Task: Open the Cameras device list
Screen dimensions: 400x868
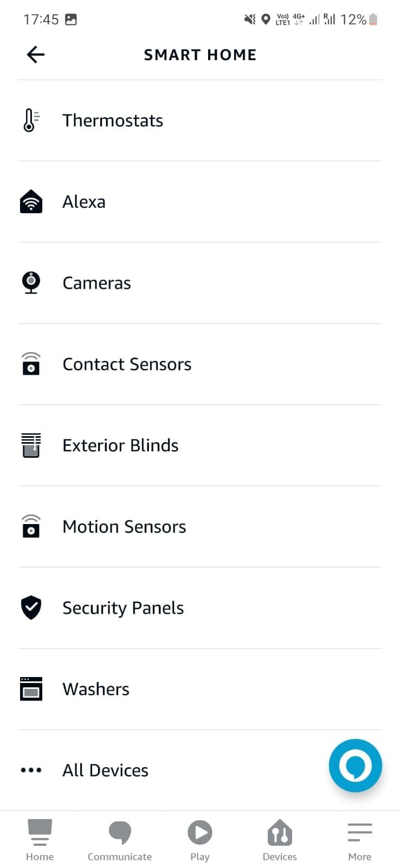Action: tap(97, 283)
